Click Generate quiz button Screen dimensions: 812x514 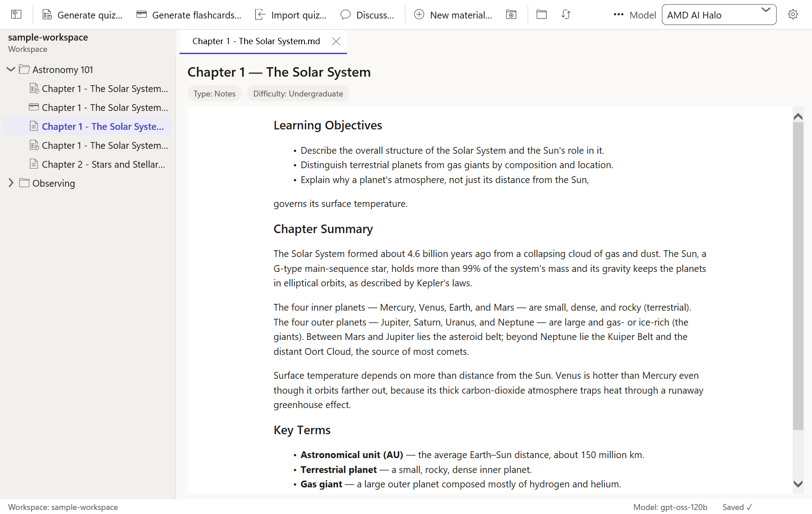click(83, 15)
